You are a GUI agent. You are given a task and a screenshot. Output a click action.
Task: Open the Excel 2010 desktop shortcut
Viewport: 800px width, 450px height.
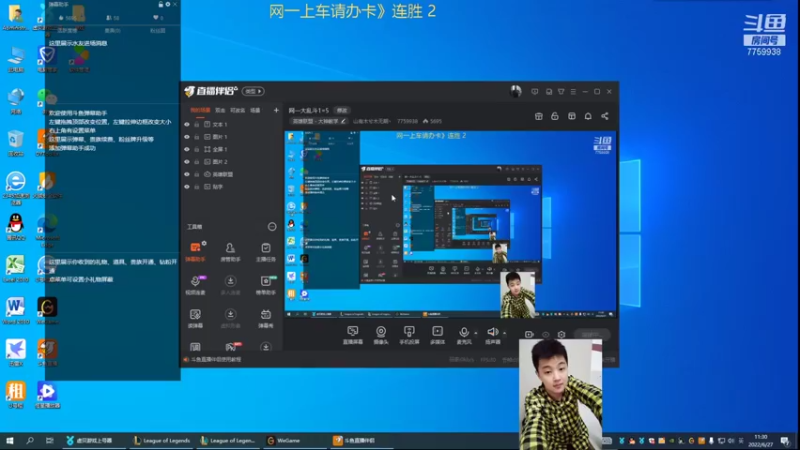(x=15, y=269)
